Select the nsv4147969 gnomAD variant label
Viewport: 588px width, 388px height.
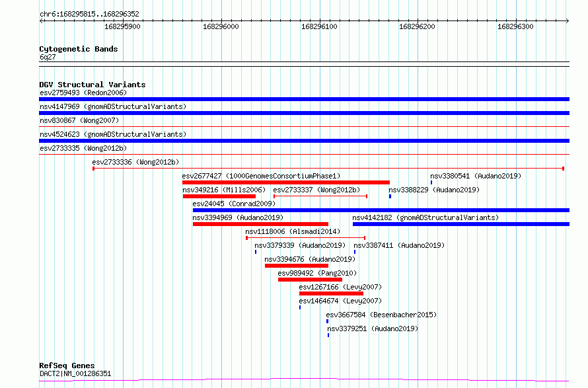113,106
